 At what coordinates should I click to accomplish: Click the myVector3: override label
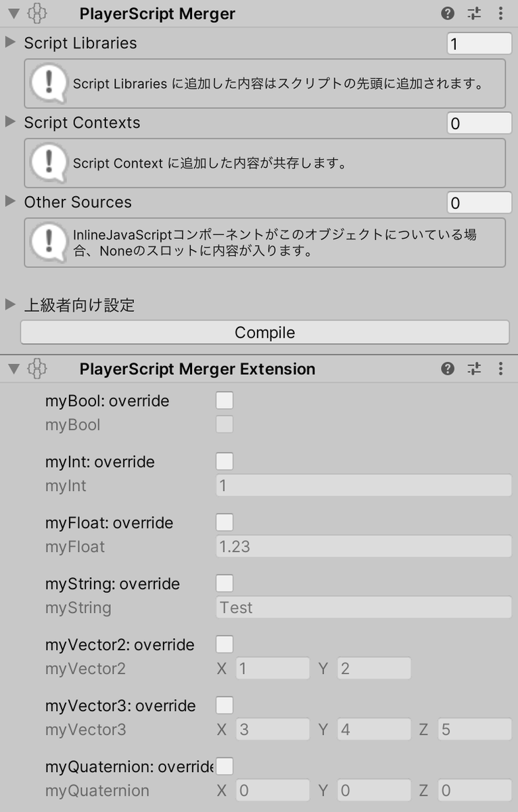coord(120,705)
